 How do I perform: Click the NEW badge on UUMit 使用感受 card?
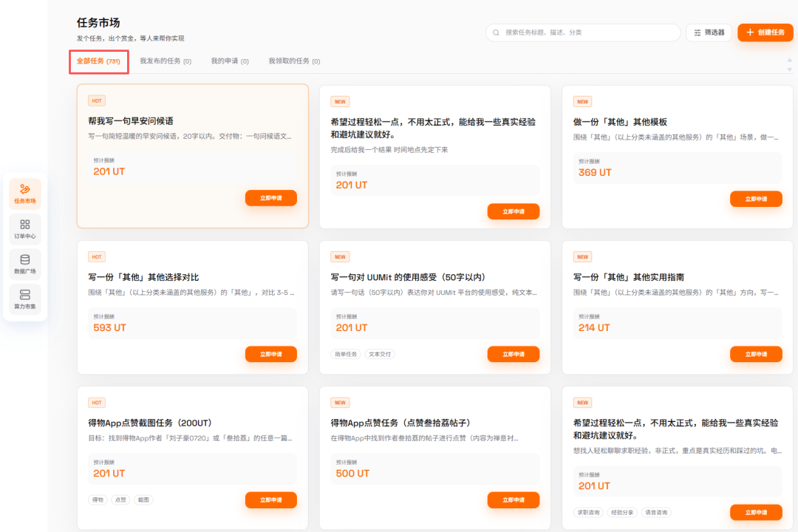[340, 257]
